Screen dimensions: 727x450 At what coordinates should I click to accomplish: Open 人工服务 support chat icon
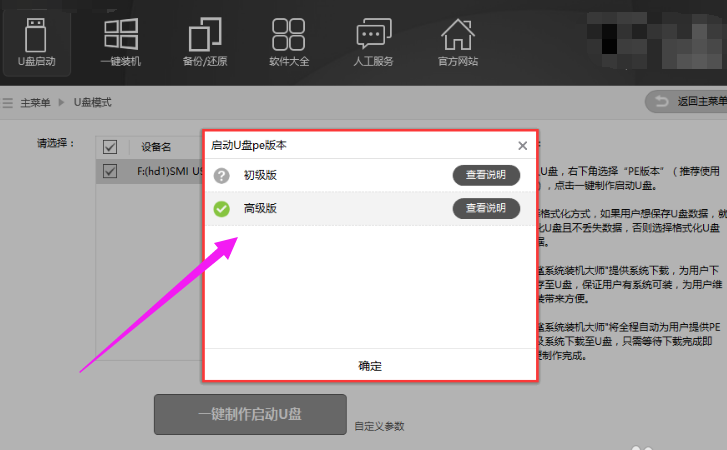pos(373,40)
